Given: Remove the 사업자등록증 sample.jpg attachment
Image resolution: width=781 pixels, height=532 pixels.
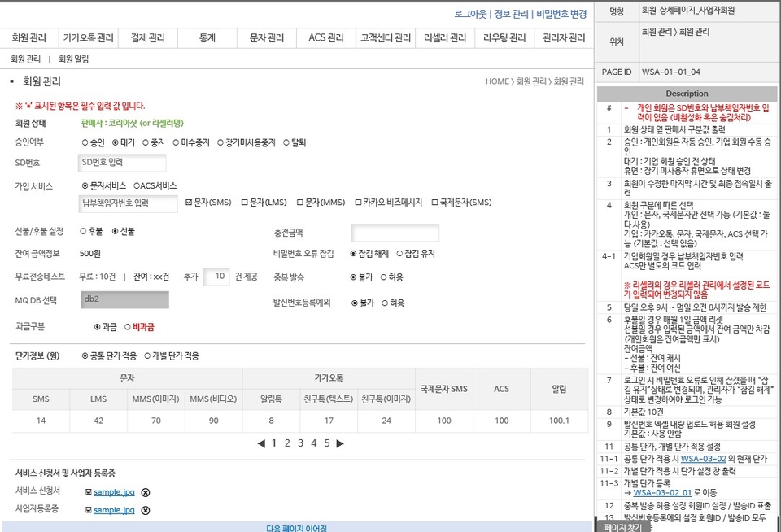Looking at the screenshot, I should coord(146,510).
